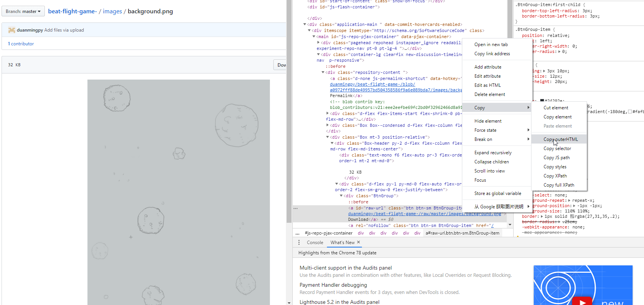
Task: Select Edit attribute menu entry
Action: [497, 76]
